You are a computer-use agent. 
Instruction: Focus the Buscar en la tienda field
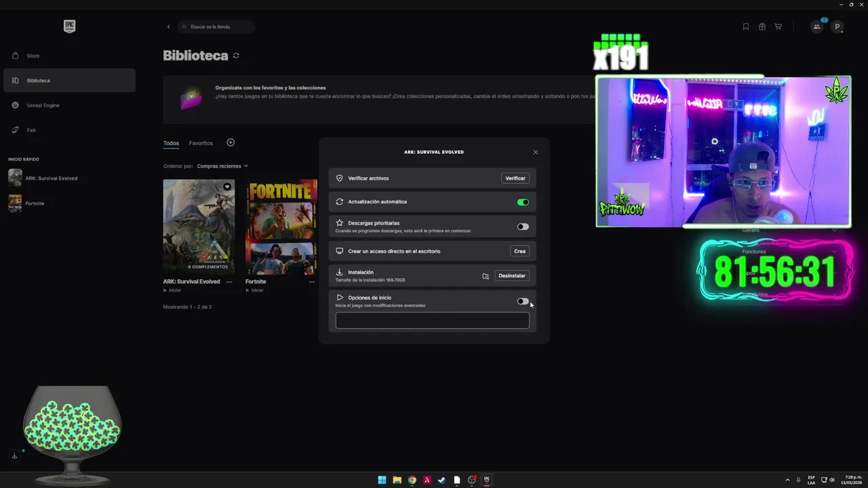coord(217,26)
